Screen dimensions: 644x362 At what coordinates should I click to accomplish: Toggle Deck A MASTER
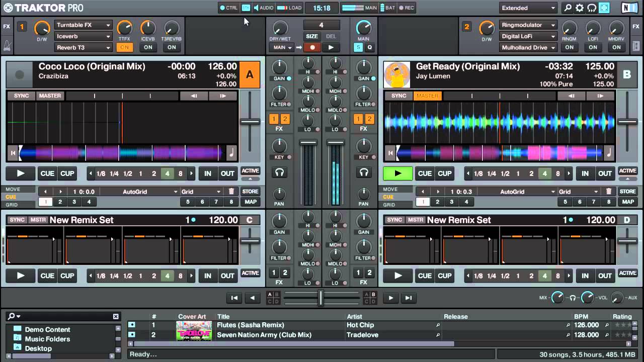(50, 96)
